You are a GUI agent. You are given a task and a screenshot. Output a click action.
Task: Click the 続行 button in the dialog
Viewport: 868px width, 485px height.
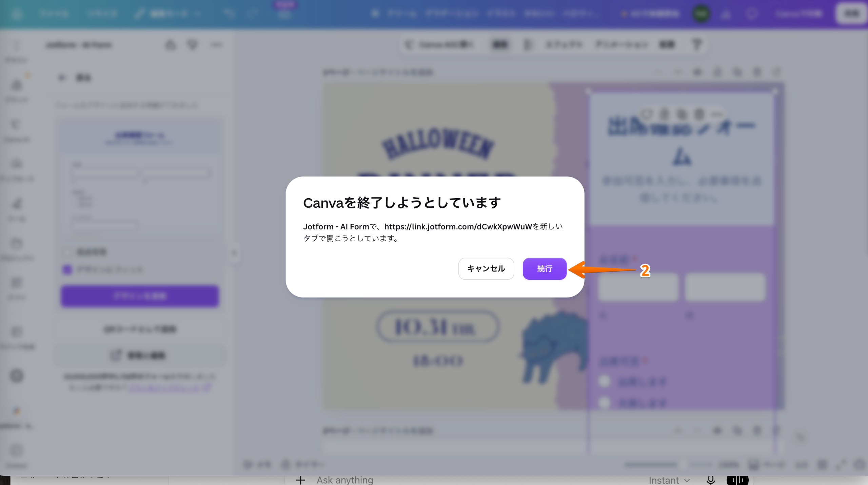(545, 268)
